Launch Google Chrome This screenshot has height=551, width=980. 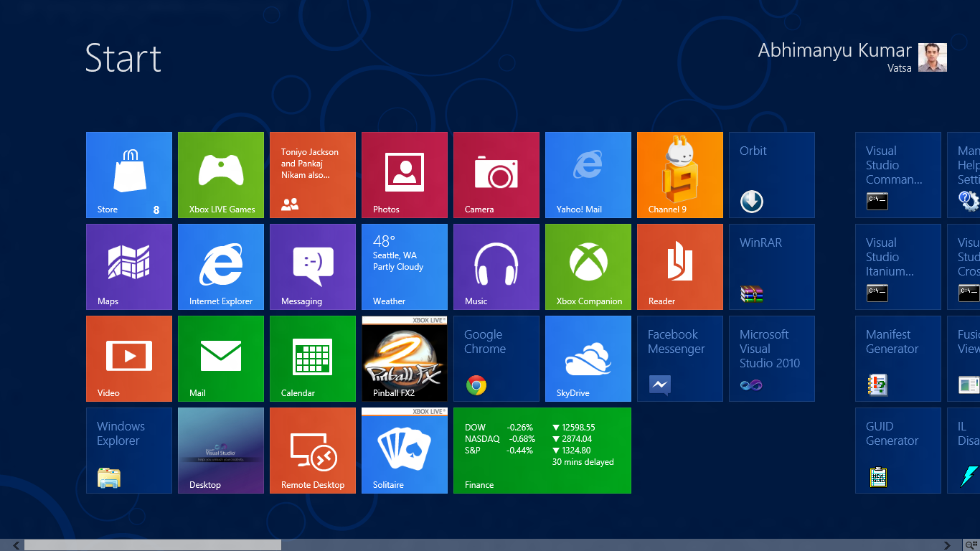(x=496, y=359)
